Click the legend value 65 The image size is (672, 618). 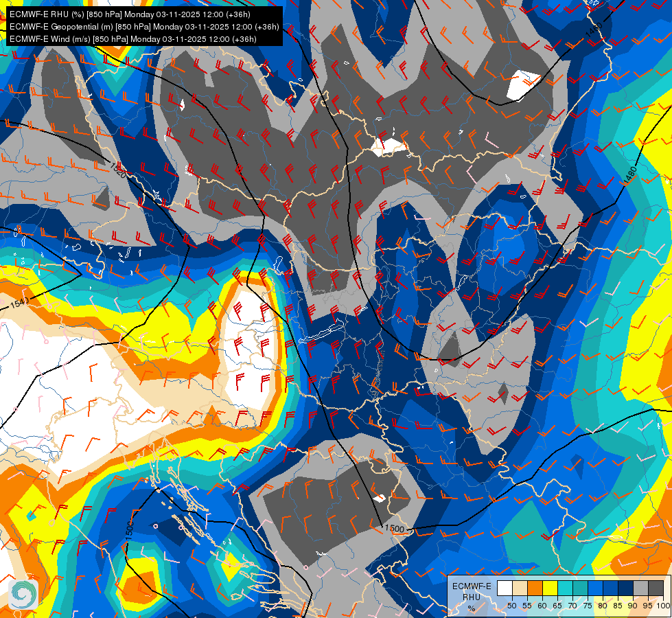coord(557,606)
